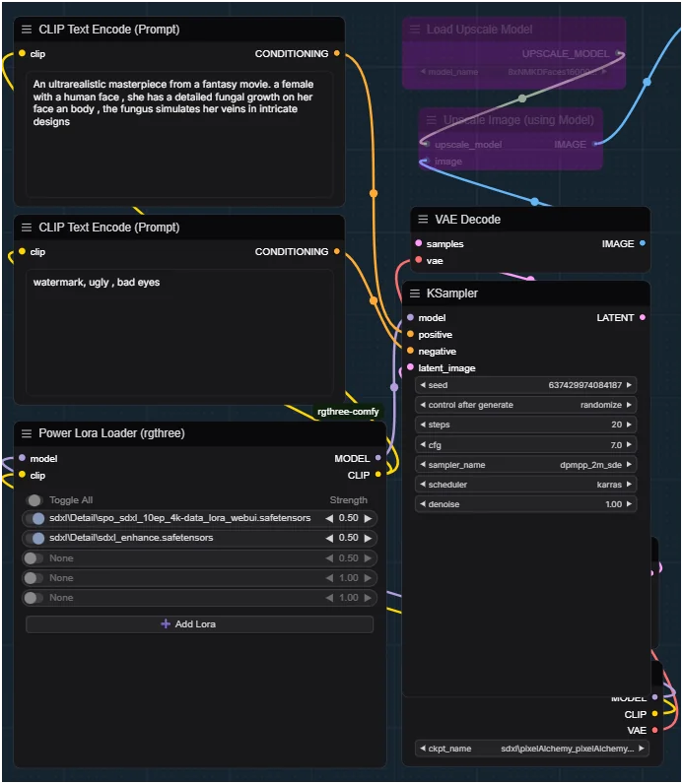Click positive input dot on KSampler
683x784 pixels.
click(410, 334)
